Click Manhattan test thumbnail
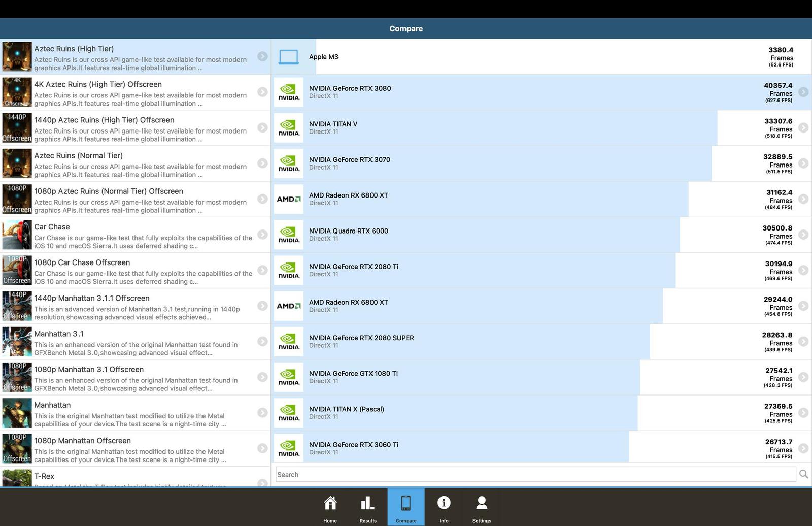The height and width of the screenshot is (526, 812). pos(17,413)
